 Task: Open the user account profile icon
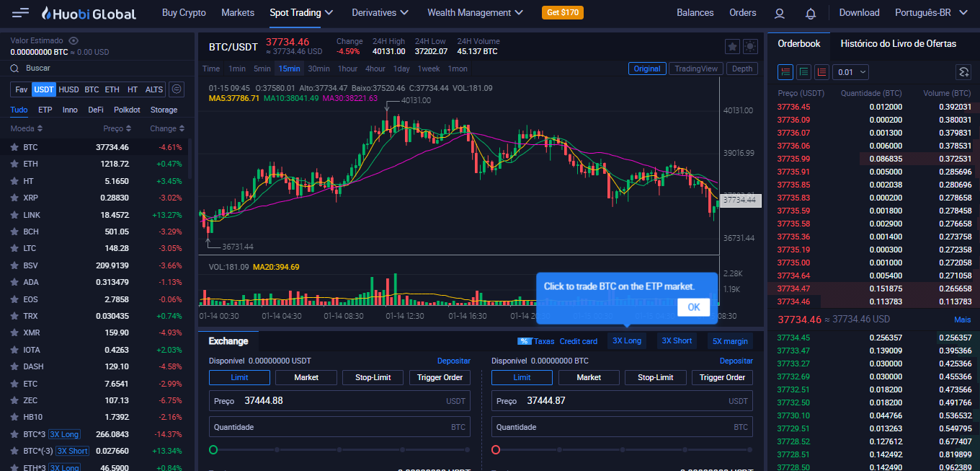779,13
